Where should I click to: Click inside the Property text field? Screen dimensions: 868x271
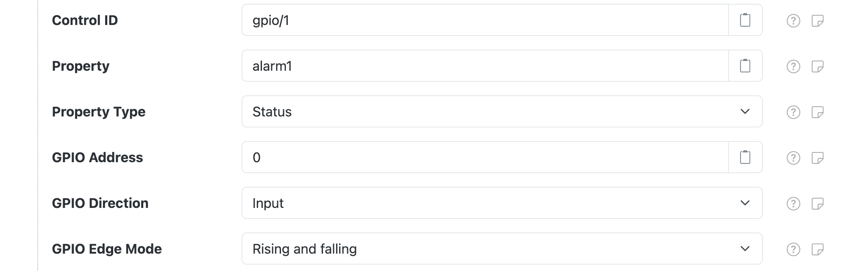point(466,66)
